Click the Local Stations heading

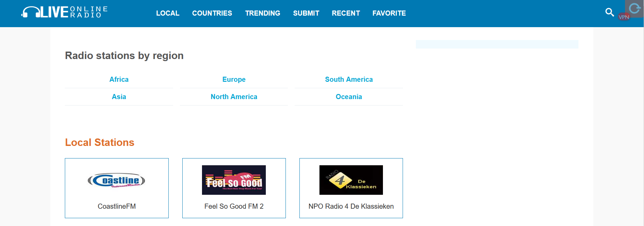100,143
